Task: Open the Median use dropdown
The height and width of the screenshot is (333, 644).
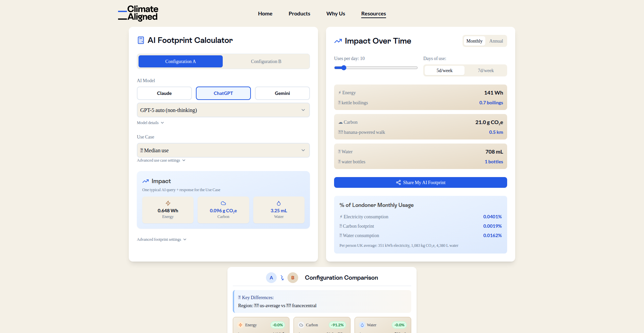Action: click(223, 150)
